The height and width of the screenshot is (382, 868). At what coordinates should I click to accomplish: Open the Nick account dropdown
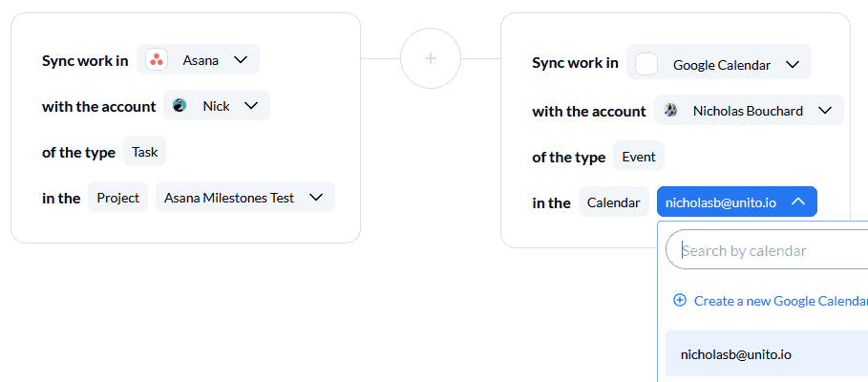point(217,105)
